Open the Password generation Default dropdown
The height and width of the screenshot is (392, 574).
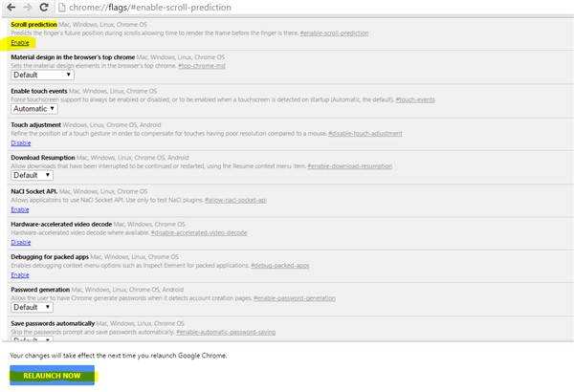tap(32, 307)
